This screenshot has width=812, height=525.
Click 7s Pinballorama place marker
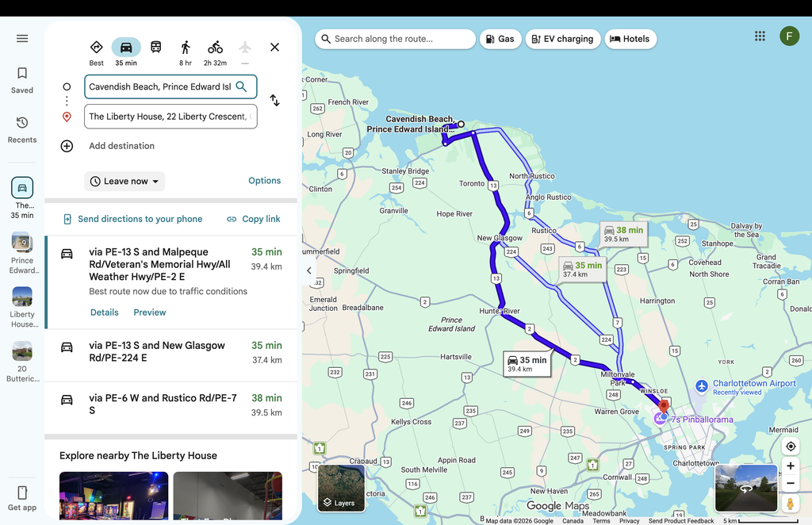[x=659, y=419]
